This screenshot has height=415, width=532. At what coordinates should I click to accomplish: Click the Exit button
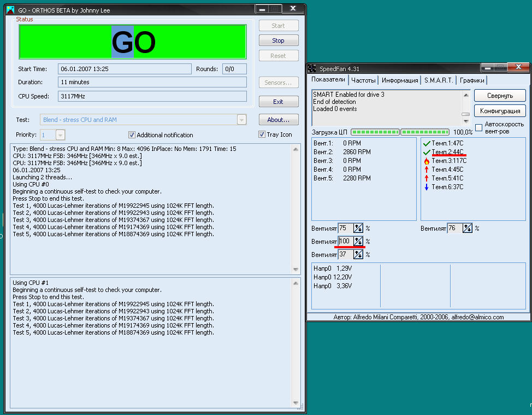click(279, 102)
